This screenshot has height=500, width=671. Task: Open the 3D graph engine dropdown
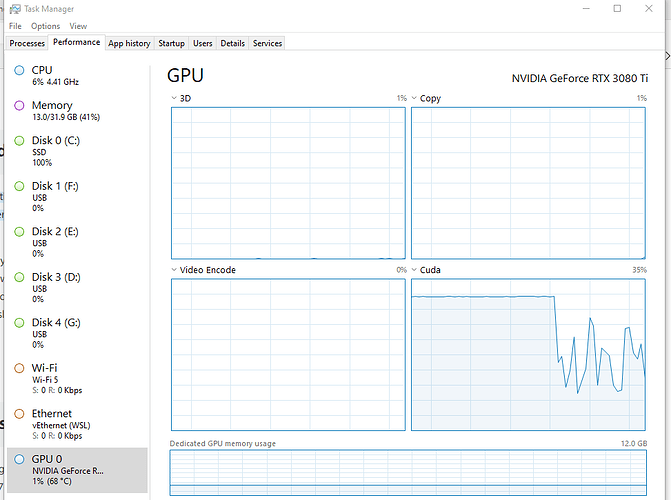[x=174, y=98]
